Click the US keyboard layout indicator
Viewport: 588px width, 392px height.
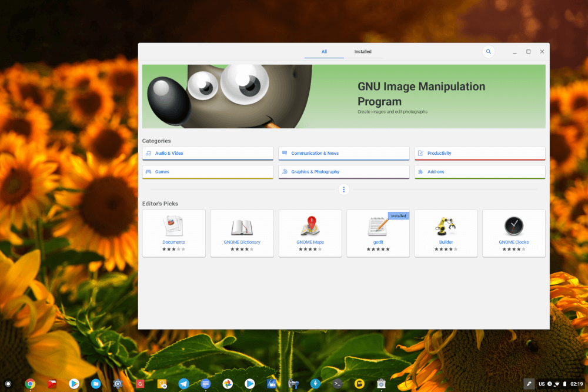click(x=542, y=384)
